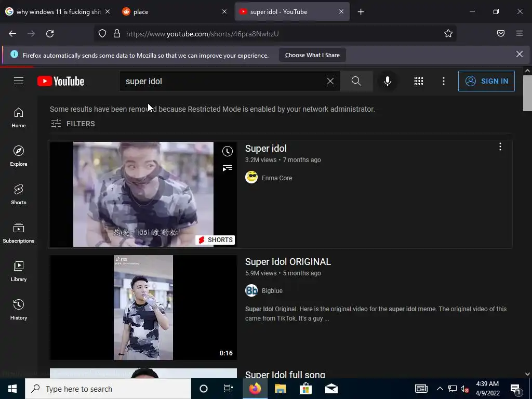Click the taskbar search box

(108, 389)
